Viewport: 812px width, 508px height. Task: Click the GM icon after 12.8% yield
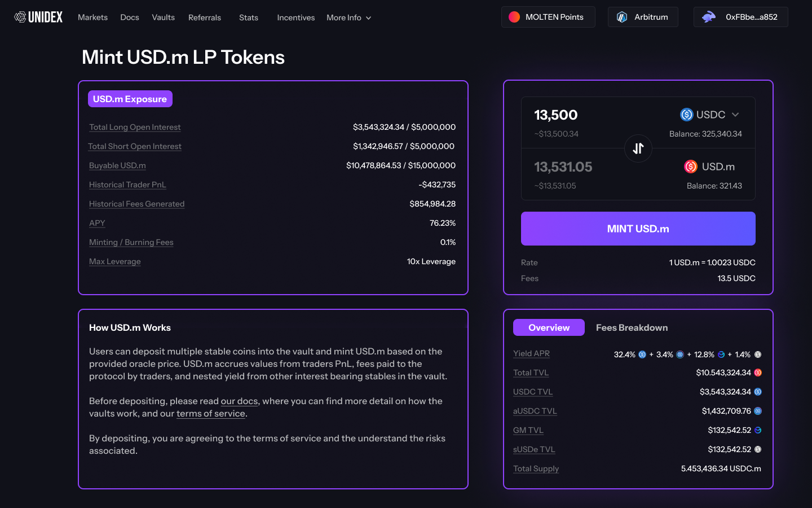point(721,354)
